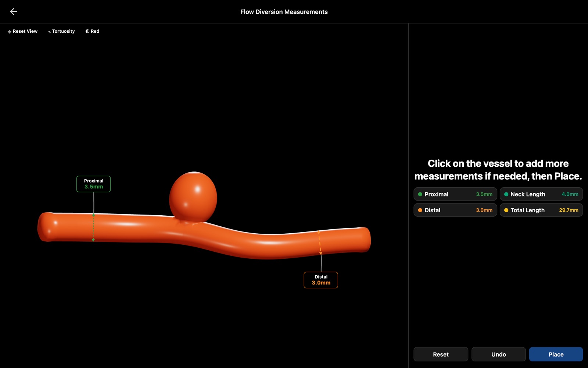Select the Distal 3.0mm annotation label
Image resolution: width=588 pixels, height=368 pixels.
[x=321, y=280]
